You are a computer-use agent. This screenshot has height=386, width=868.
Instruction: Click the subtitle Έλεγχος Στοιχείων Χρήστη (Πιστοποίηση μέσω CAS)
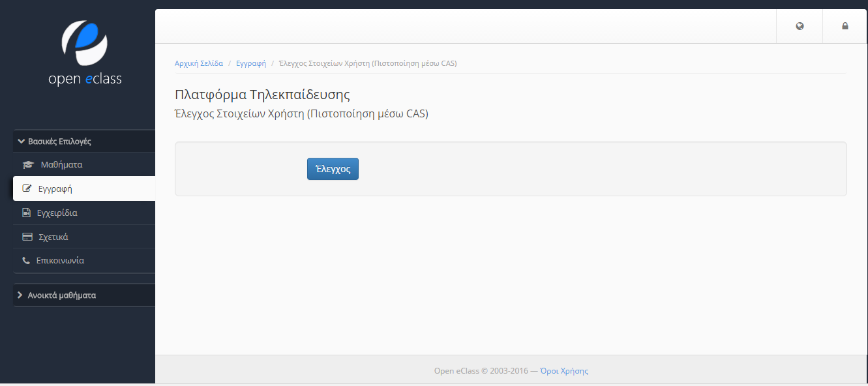click(x=302, y=113)
